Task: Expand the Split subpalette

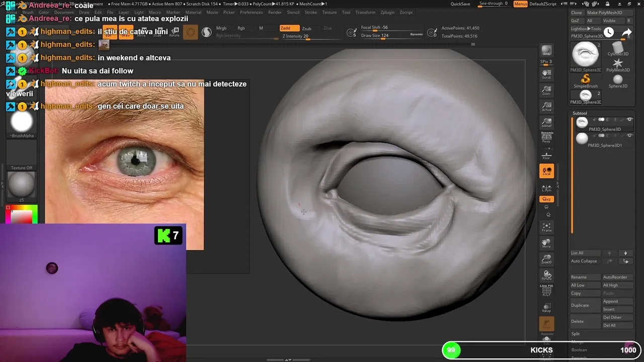Action: click(x=576, y=333)
